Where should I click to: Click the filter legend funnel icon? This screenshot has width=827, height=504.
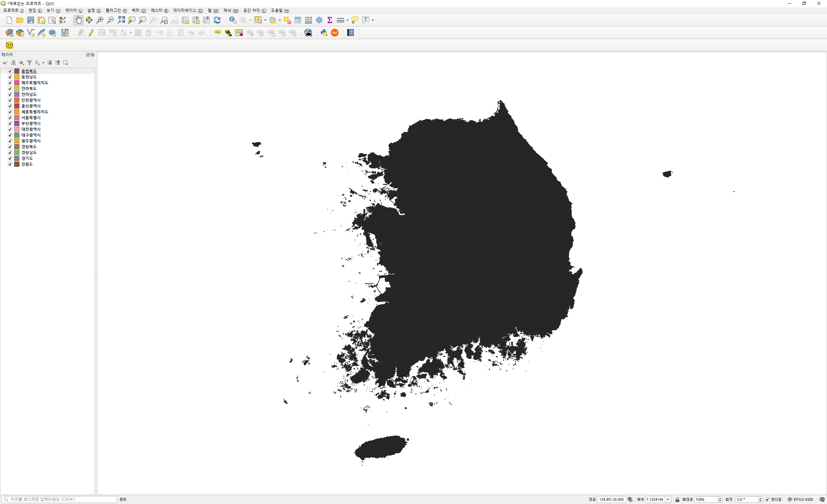click(29, 63)
